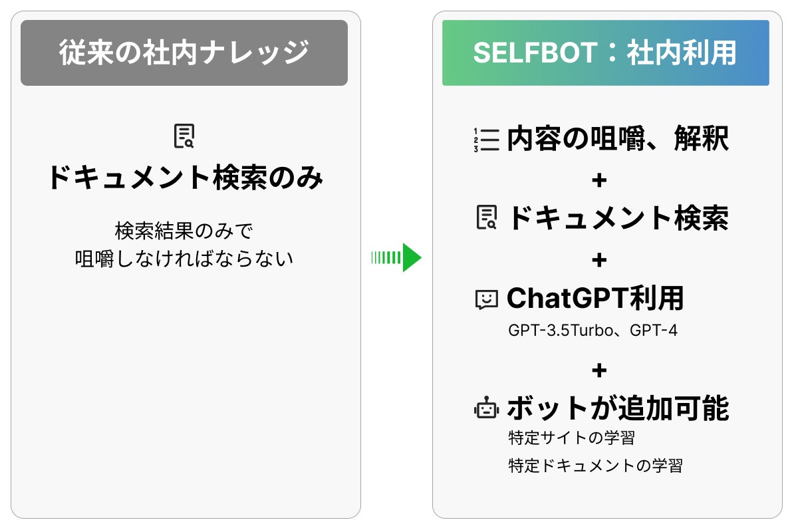
Task: Click the GPT-3.5Turbo、GPT-4 subtext
Action: coord(593,330)
